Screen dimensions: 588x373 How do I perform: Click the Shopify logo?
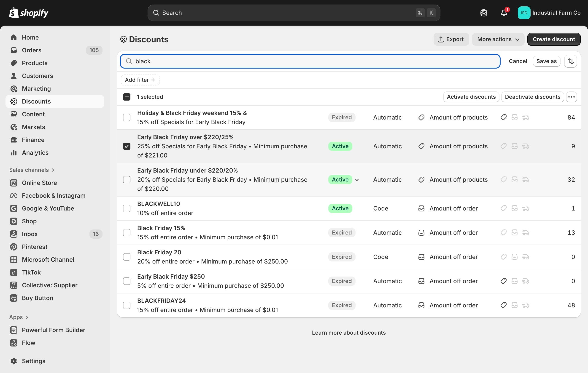point(29,13)
